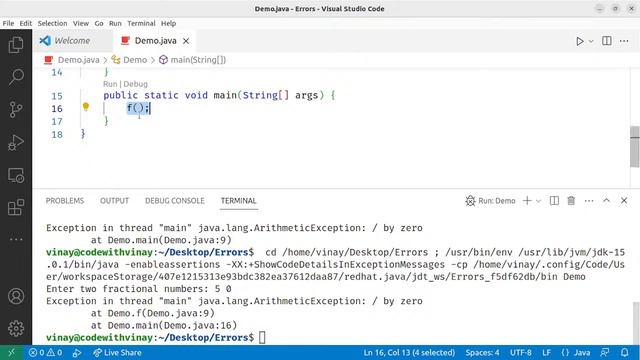
Task: Split the editor to the right
Action: [607, 41]
